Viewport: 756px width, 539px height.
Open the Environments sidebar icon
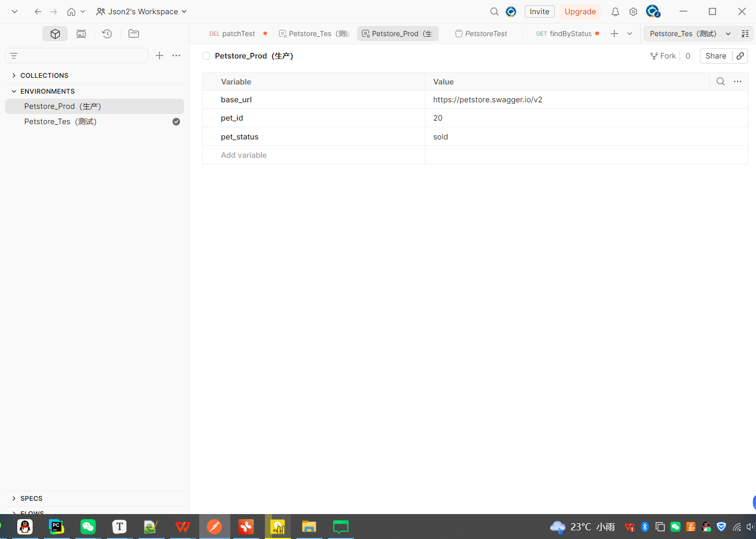click(81, 34)
